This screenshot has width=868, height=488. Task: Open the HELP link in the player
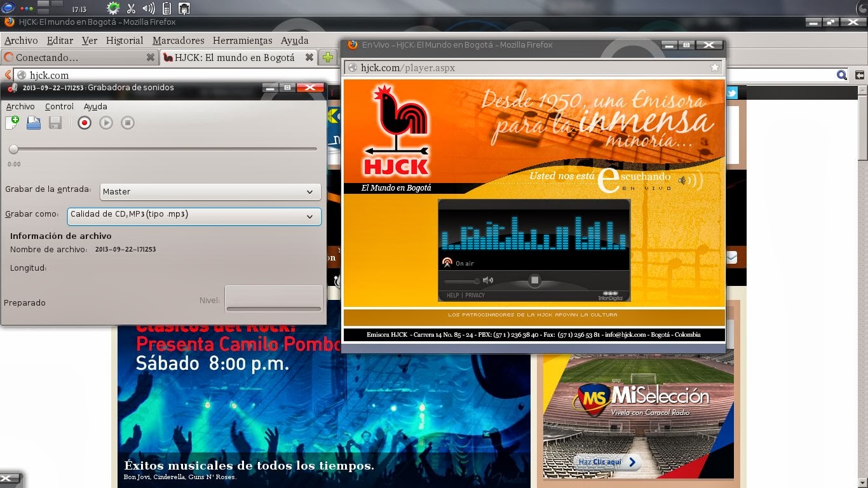(x=452, y=295)
